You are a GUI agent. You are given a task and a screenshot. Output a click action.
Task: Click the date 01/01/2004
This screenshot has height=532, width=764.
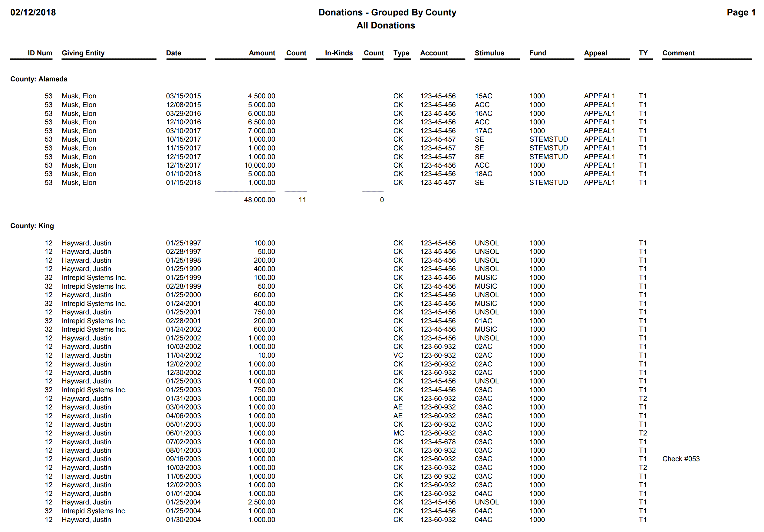point(183,494)
